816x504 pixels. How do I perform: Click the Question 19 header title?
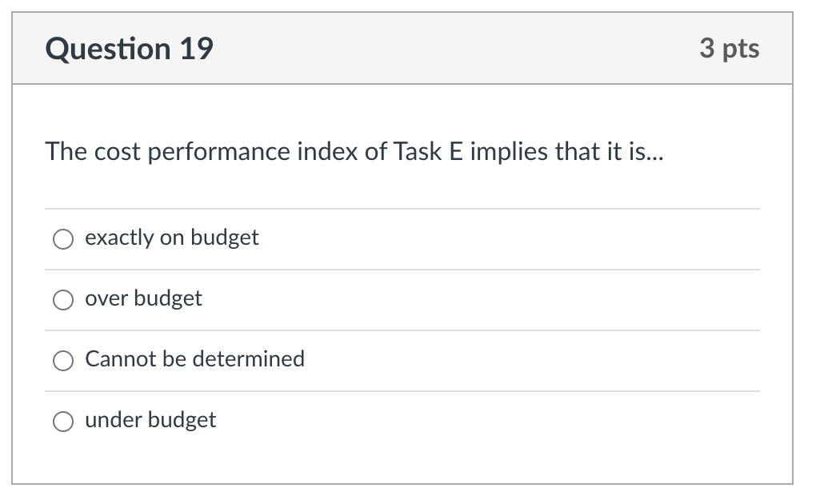[130, 49]
